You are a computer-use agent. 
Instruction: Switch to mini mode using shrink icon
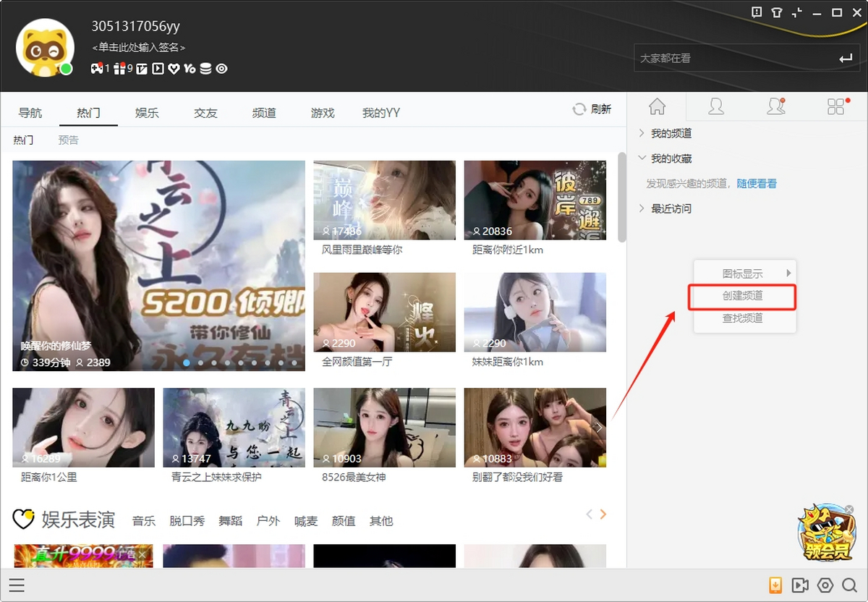coord(797,12)
